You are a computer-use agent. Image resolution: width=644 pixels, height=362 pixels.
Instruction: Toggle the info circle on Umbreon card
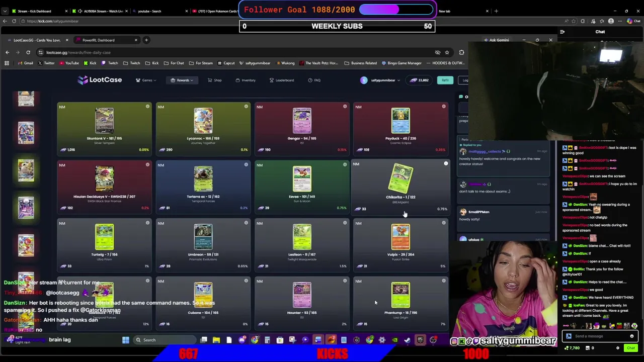[246, 223]
